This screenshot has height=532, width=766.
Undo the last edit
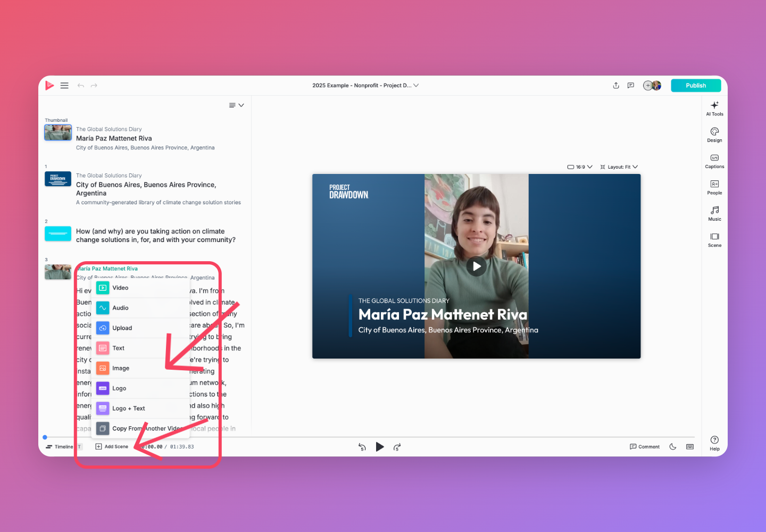coord(81,85)
